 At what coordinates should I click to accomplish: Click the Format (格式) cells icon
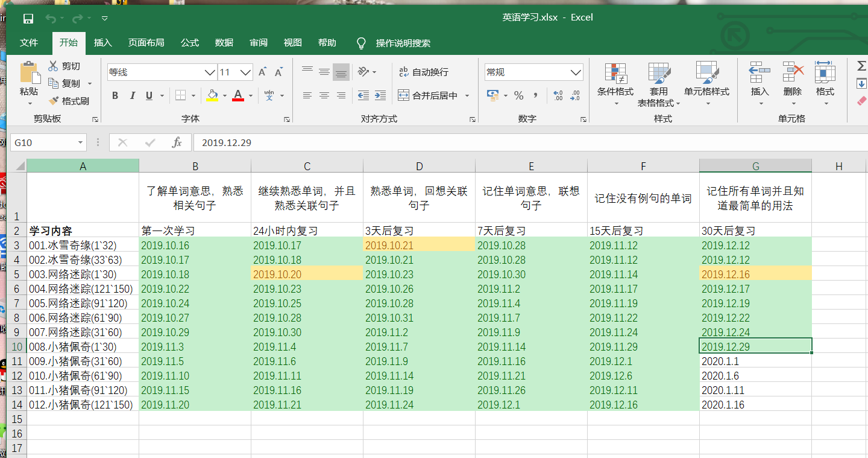[825, 72]
